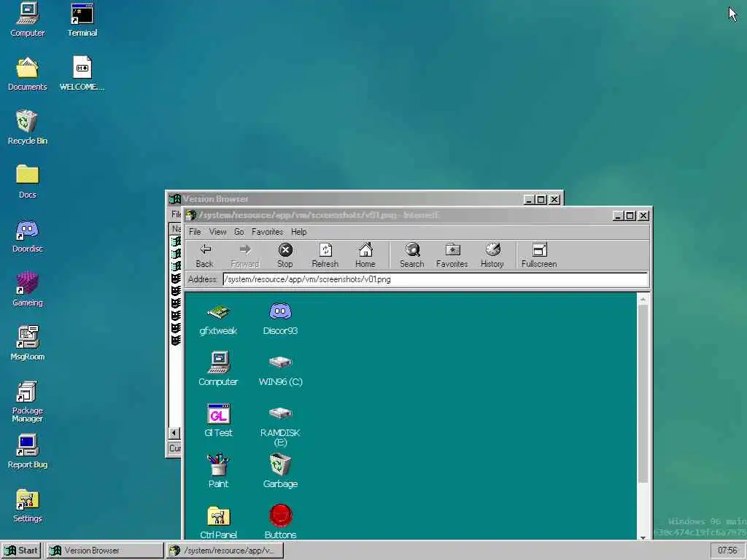The width and height of the screenshot is (747, 560).
Task: Click gfxtweak icon in the screenshot
Action: click(218, 319)
